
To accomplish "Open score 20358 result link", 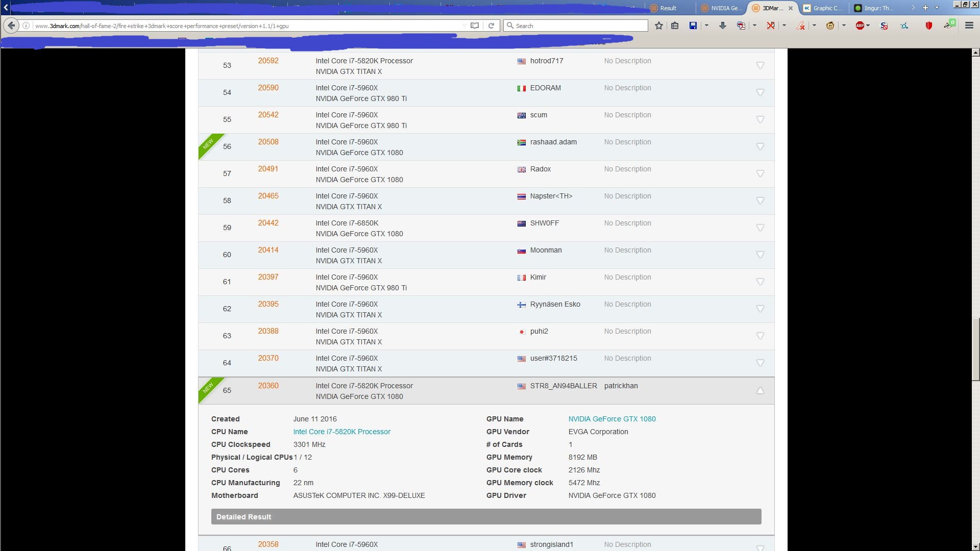I will [x=268, y=544].
